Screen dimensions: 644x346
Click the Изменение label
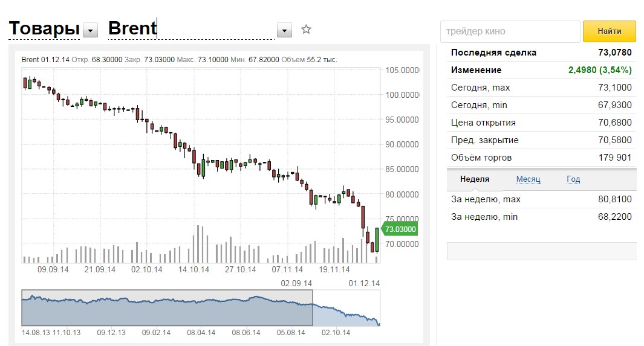[476, 70]
